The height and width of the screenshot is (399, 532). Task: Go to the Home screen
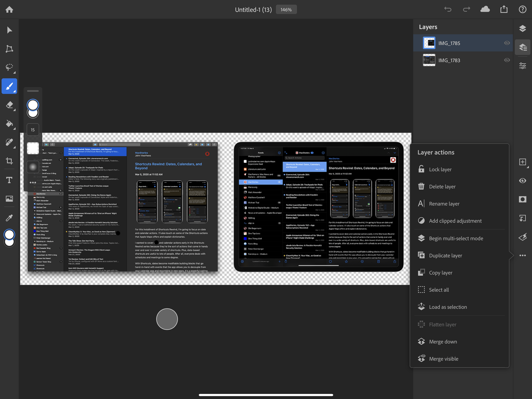click(x=9, y=9)
